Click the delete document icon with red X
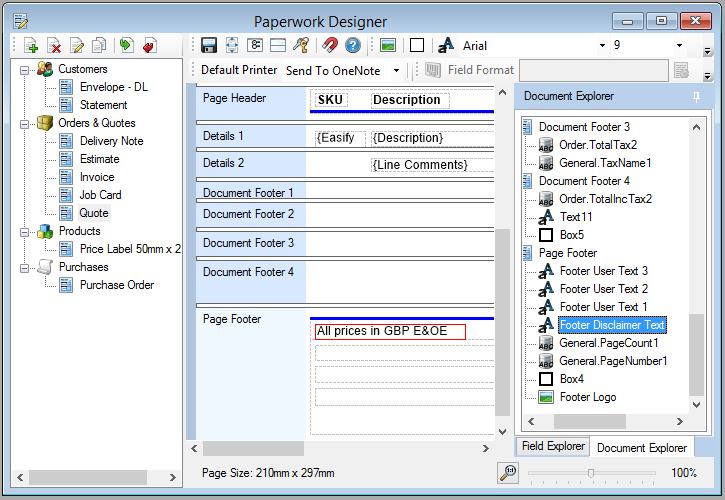Viewport: 725px width, 500px height. coord(54,45)
